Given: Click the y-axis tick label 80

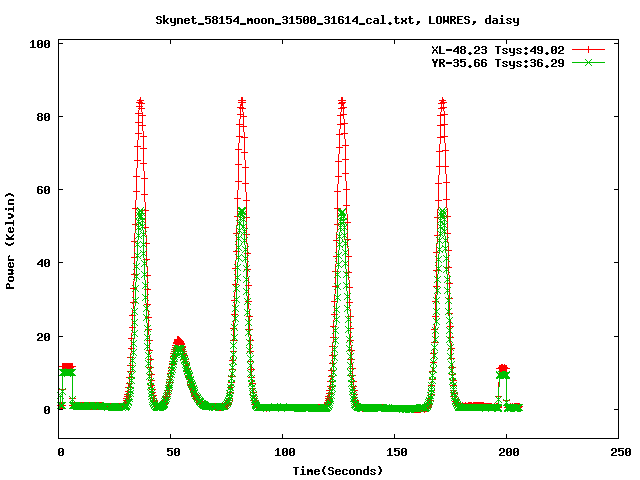Looking at the screenshot, I should click(44, 117).
